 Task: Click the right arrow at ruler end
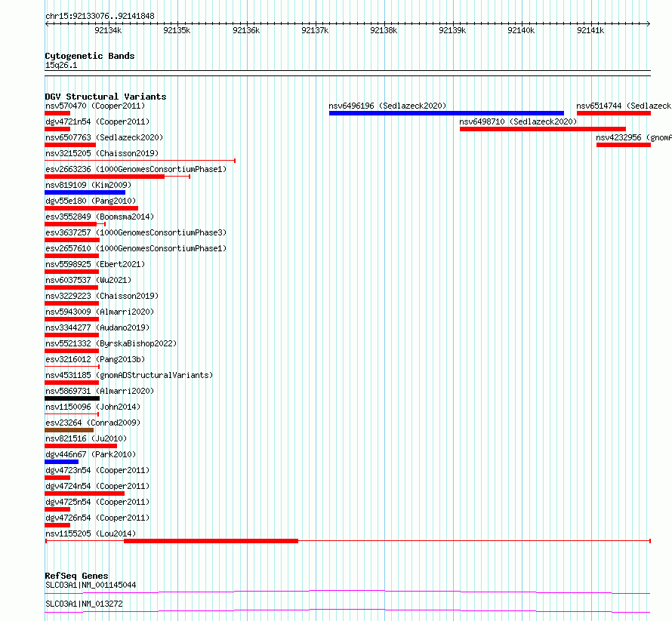pos(649,24)
